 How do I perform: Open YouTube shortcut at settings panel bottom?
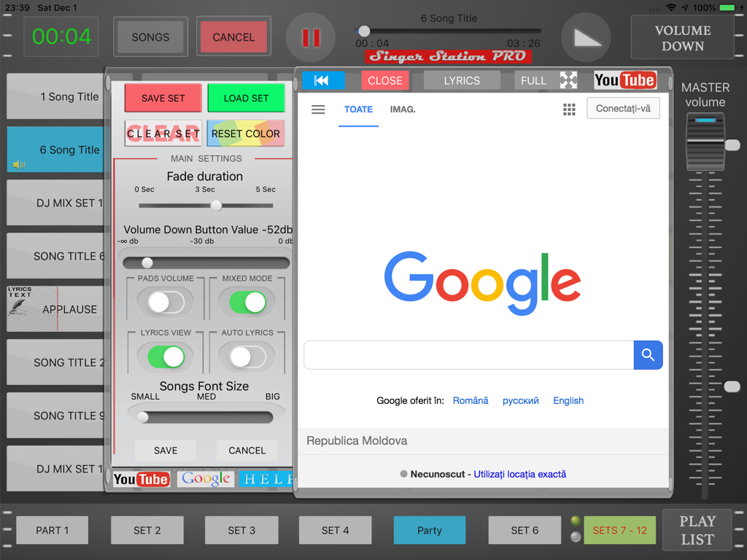pos(142,479)
